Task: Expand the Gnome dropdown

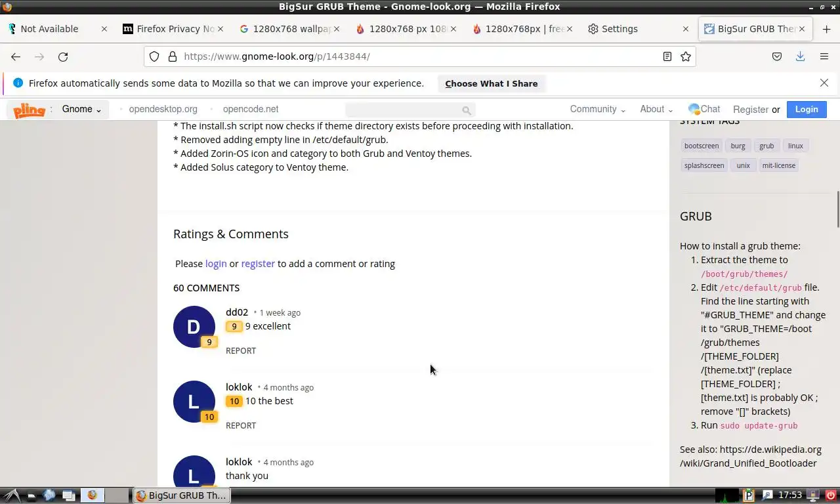Action: tap(81, 109)
